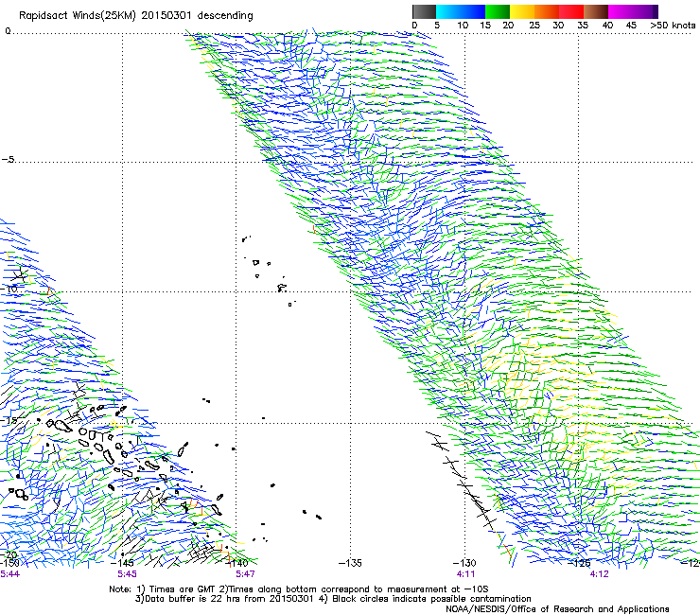Viewport: 700px width, 615px height.
Task: Click the longitude label '-130'
Action: [464, 563]
